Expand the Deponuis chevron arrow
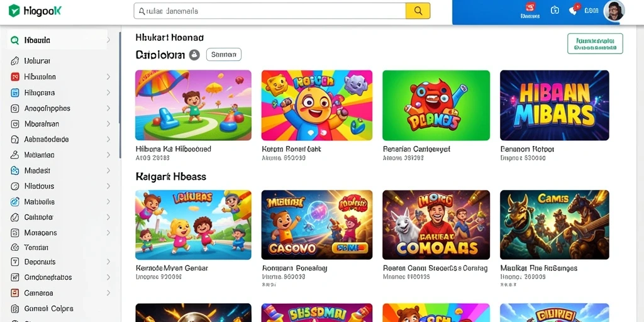Image resolution: width=644 pixels, height=322 pixels. click(x=108, y=262)
